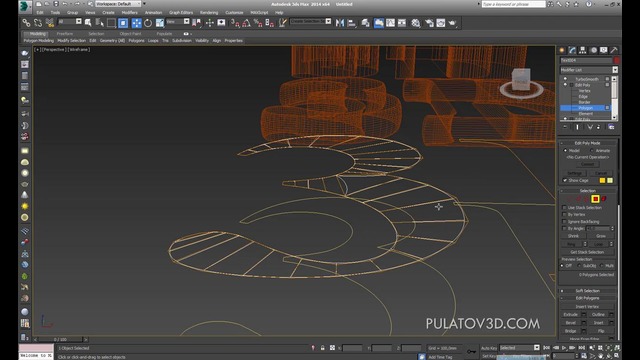Open the Workspace Default dropdown
Viewport: 640px width, 360px height.
118,4
